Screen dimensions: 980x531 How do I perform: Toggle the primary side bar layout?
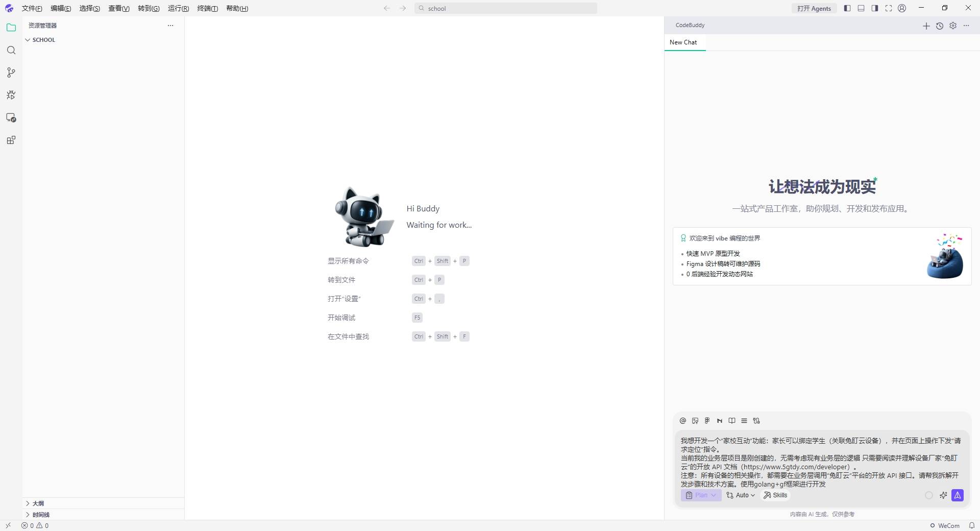tap(847, 8)
